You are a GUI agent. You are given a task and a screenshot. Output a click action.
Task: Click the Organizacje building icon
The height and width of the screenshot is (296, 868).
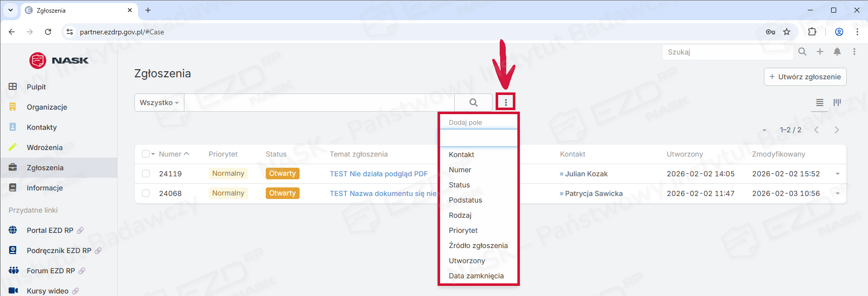[13, 107]
